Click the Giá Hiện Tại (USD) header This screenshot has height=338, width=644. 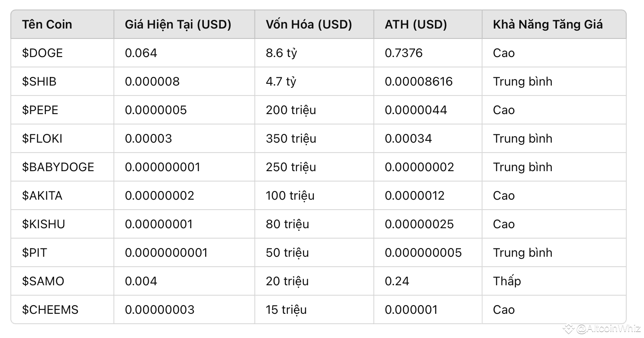(178, 25)
